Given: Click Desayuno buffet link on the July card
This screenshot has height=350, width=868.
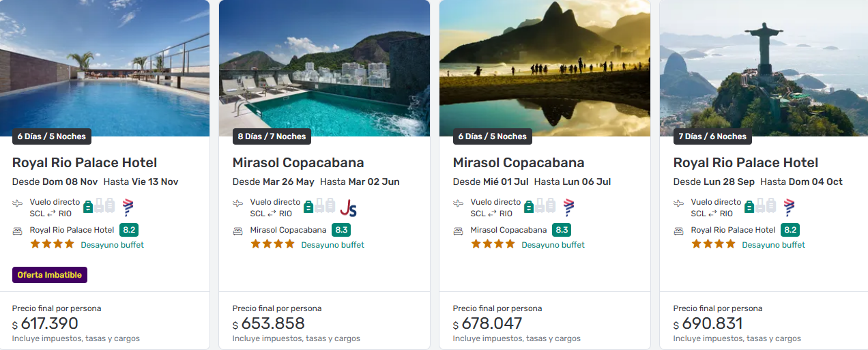Looking at the screenshot, I should (553, 245).
